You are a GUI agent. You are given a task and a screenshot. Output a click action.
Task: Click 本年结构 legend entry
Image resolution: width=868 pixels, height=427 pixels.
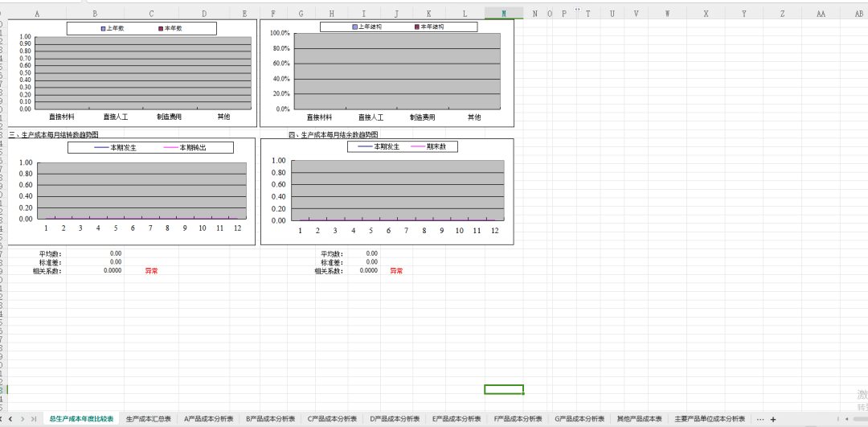click(x=429, y=27)
